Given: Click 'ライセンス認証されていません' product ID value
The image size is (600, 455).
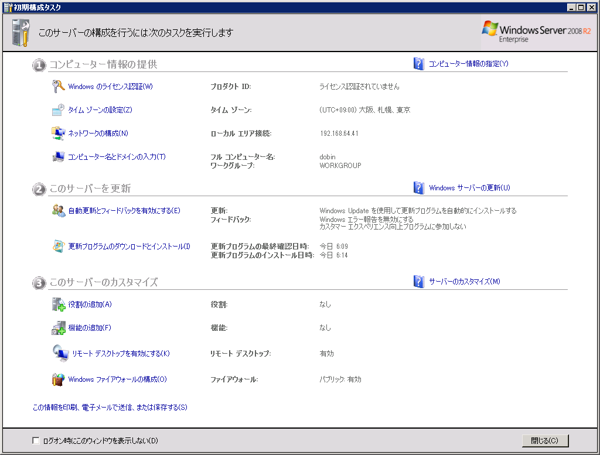Looking at the screenshot, I should (359, 86).
